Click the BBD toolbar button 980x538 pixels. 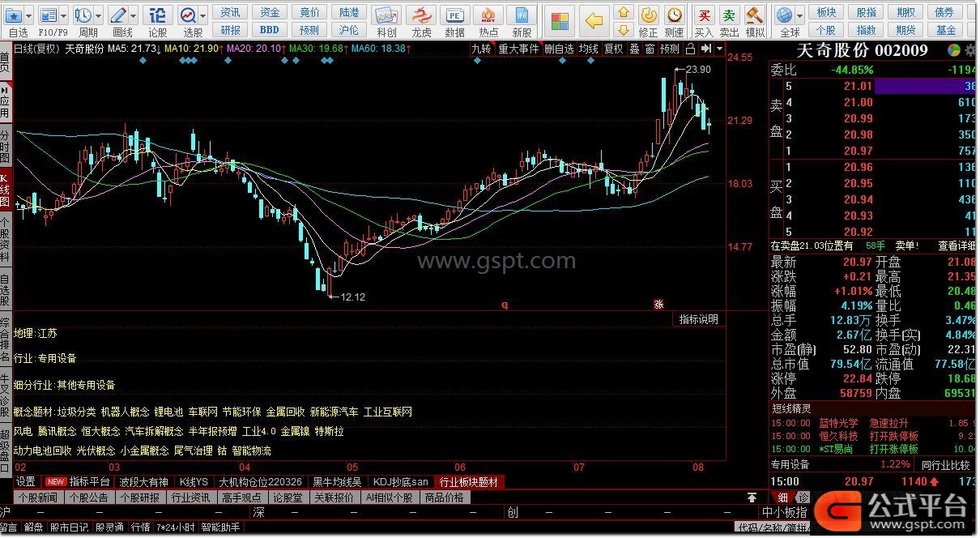pyautogui.click(x=269, y=30)
